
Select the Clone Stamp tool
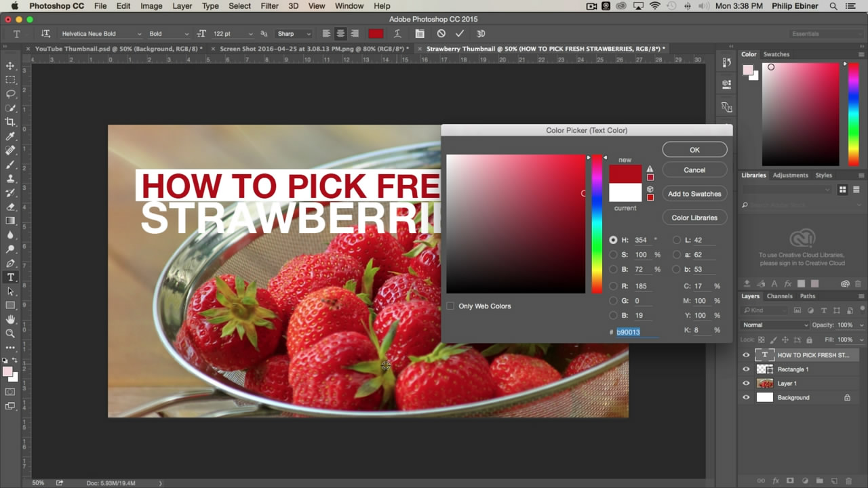point(10,178)
